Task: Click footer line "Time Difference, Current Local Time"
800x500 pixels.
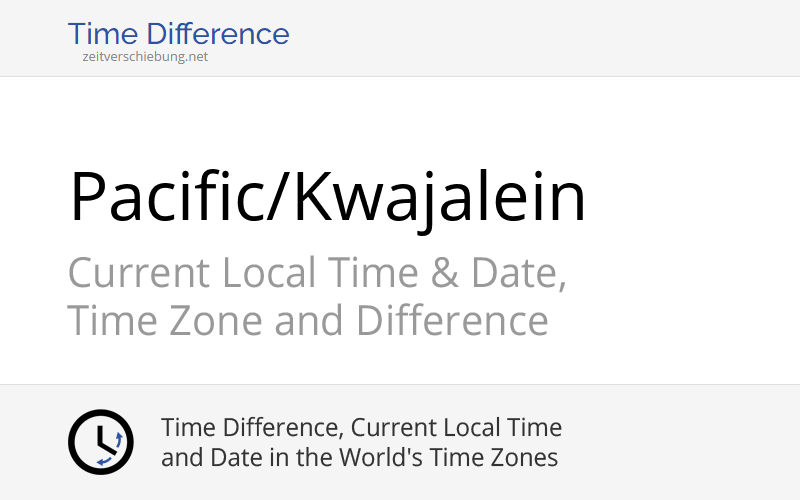Action: click(361, 428)
